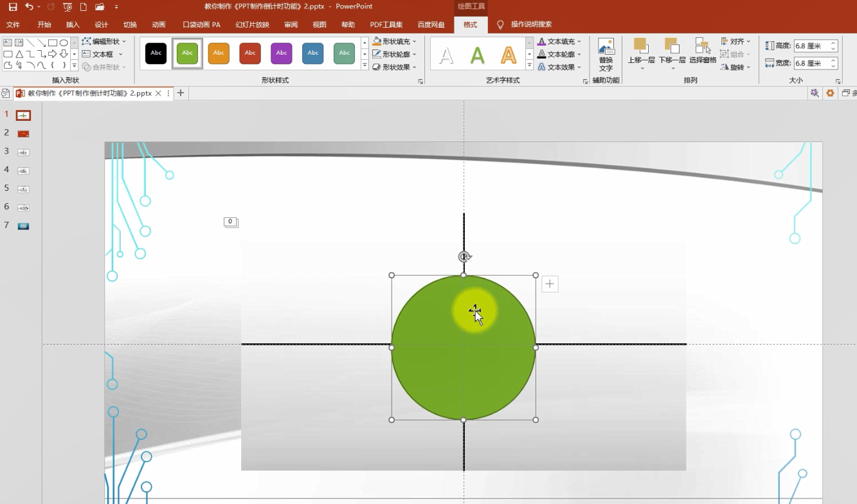This screenshot has height=504, width=857.
Task: Apply the purple Abc shape style
Action: coord(282,53)
